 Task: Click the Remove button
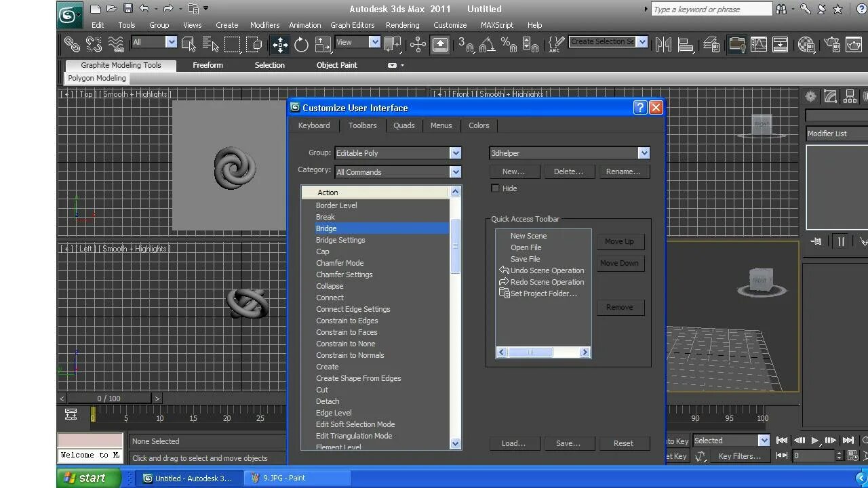(619, 307)
